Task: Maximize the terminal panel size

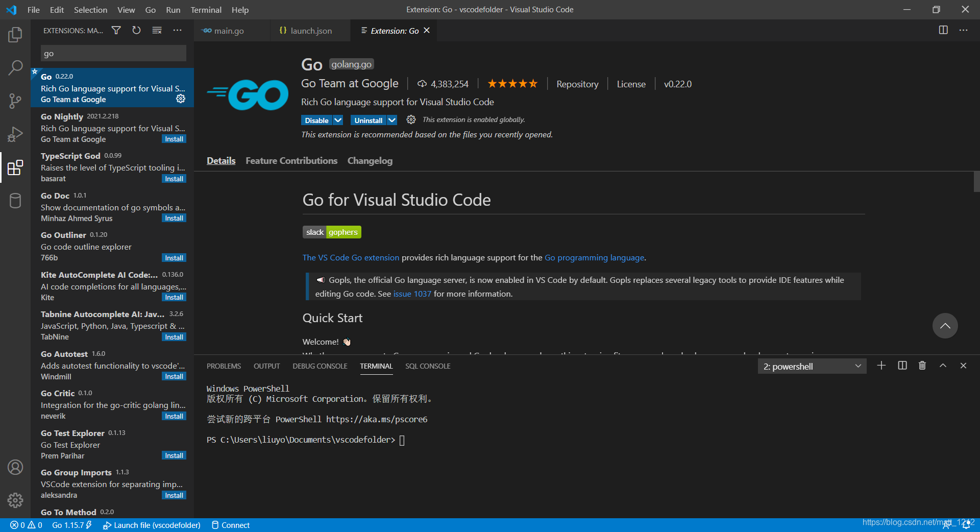Action: point(943,366)
